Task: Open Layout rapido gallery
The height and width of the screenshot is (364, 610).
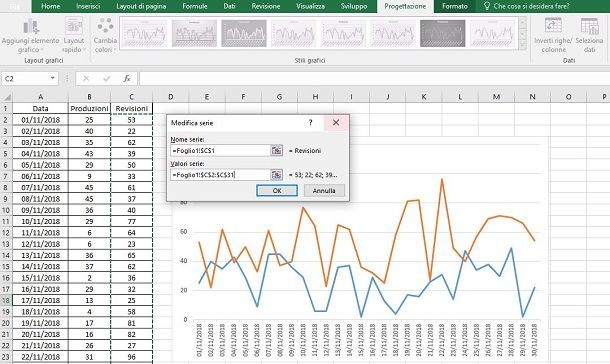Action: 74,36
